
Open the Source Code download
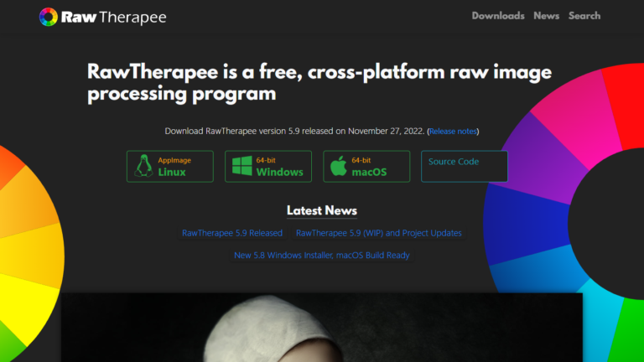pos(464,166)
